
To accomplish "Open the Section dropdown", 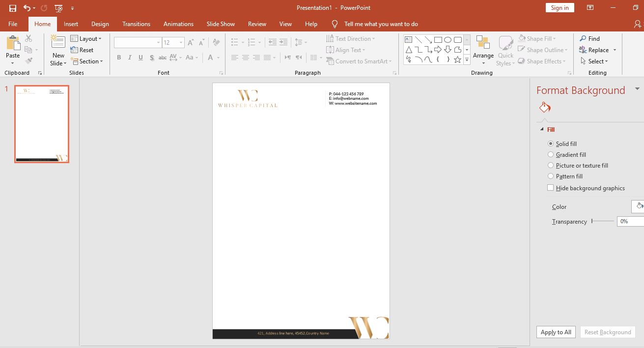I will pyautogui.click(x=86, y=61).
